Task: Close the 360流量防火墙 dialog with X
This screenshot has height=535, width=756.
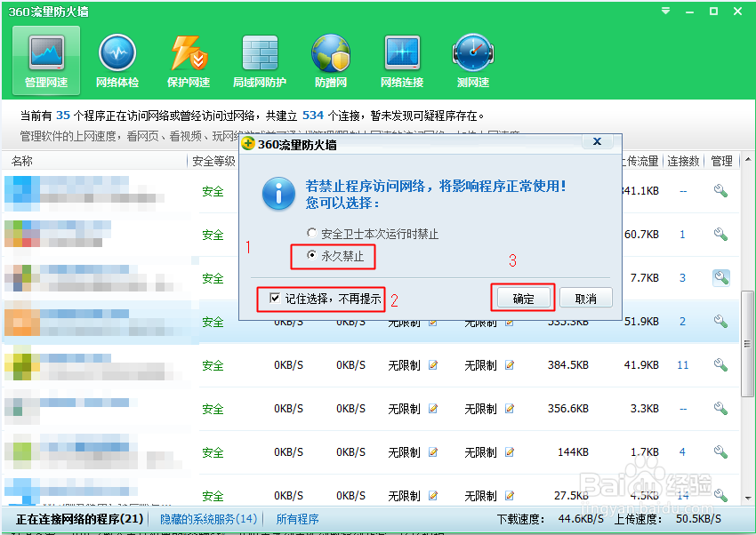Action: tap(597, 141)
